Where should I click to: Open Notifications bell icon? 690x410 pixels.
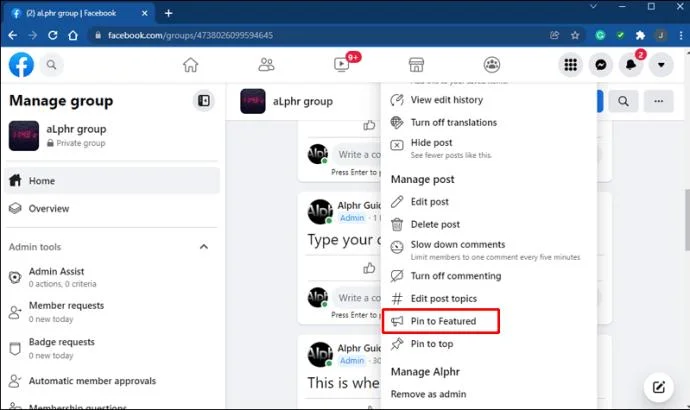tap(631, 65)
